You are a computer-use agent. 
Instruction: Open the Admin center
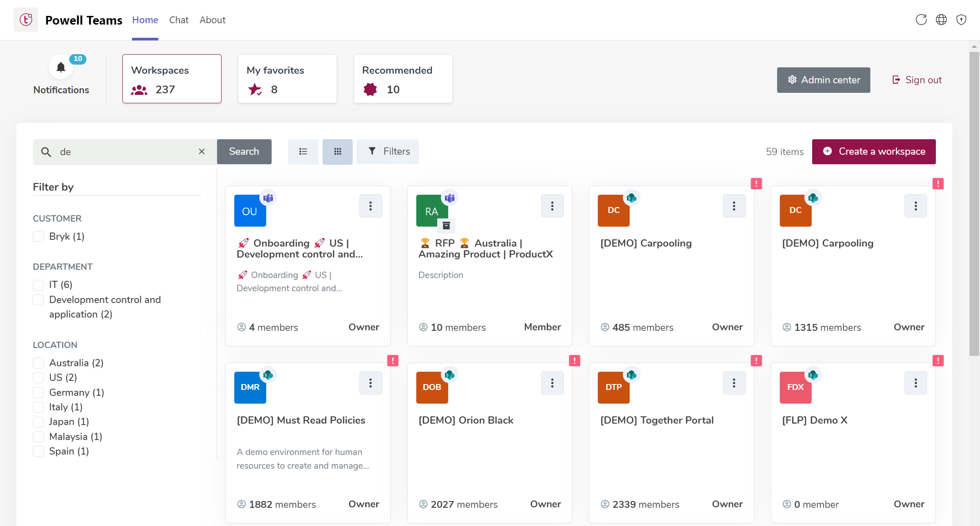coord(823,80)
